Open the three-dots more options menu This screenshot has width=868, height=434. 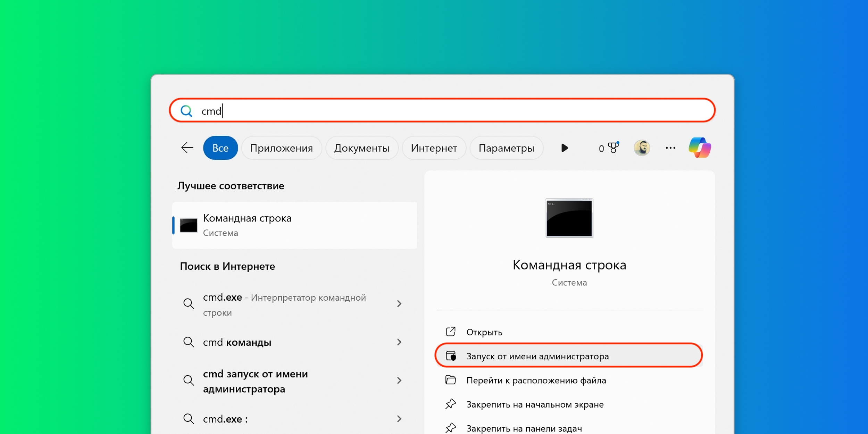pos(670,148)
